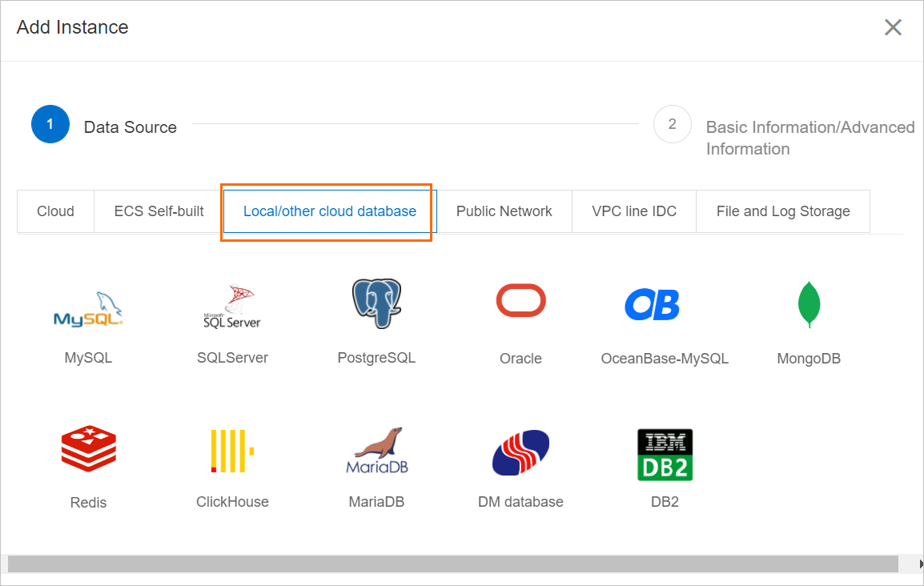The image size is (924, 586).
Task: Click step 2 Basic Information circle
Action: [x=672, y=124]
